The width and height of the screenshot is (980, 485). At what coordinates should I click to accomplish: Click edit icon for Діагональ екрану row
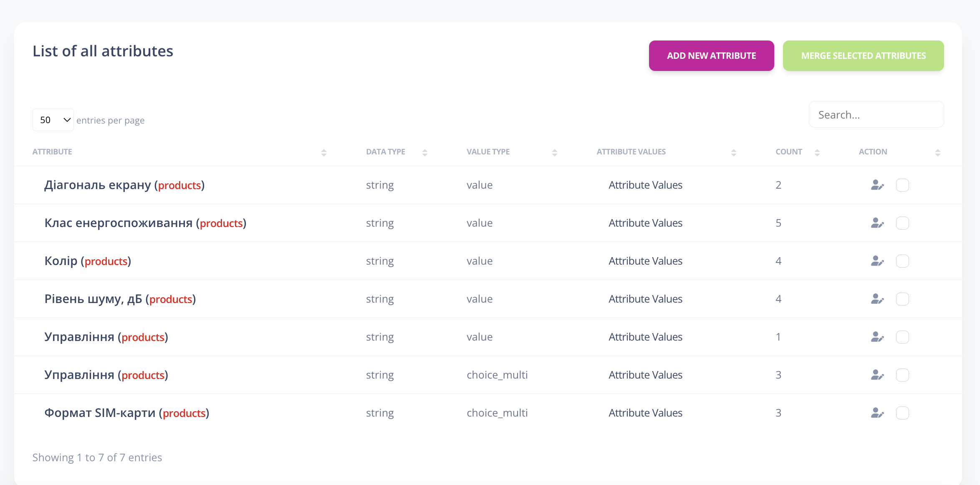tap(877, 185)
